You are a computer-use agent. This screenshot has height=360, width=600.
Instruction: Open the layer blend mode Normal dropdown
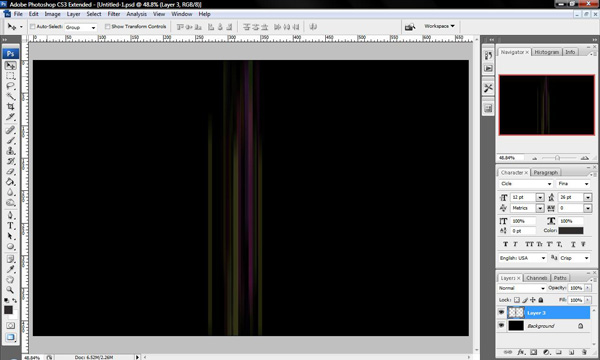click(x=522, y=288)
